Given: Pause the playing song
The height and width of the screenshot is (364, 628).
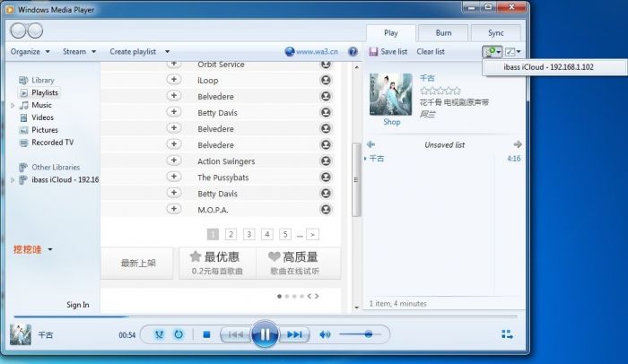Looking at the screenshot, I should point(265,334).
